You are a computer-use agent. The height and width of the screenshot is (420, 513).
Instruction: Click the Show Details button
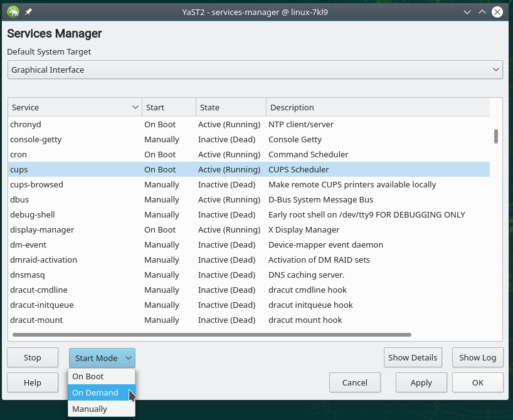tap(412, 357)
